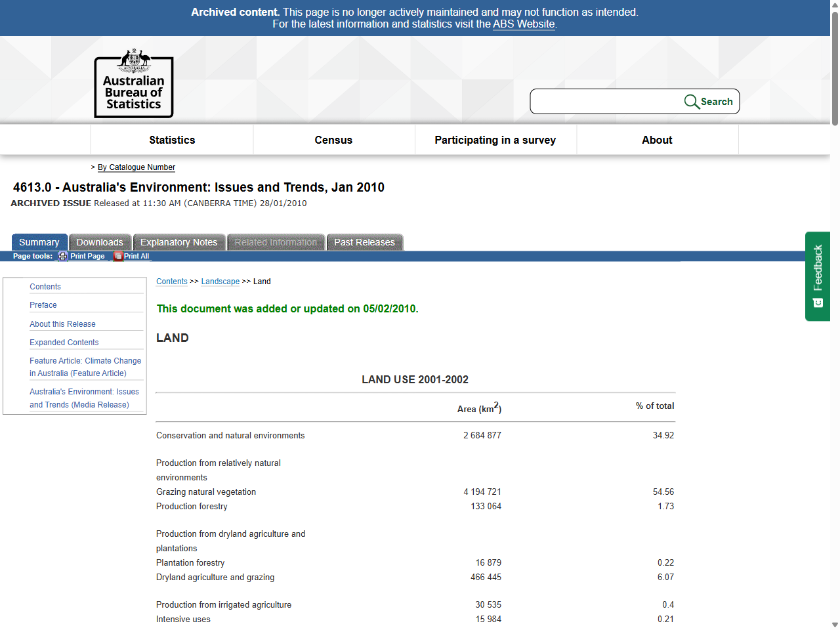Image resolution: width=840 pixels, height=630 pixels.
Task: Switch to the Explanatory Notes tab
Action: (x=179, y=242)
